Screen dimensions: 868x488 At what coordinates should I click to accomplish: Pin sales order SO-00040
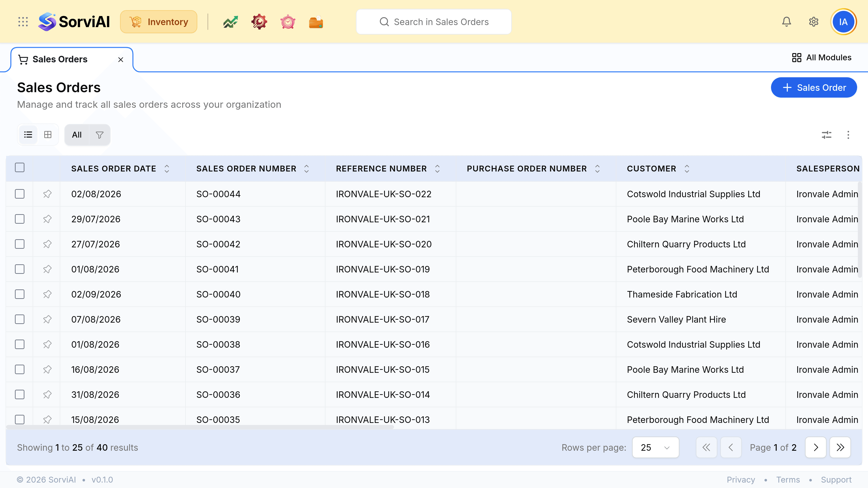click(47, 294)
